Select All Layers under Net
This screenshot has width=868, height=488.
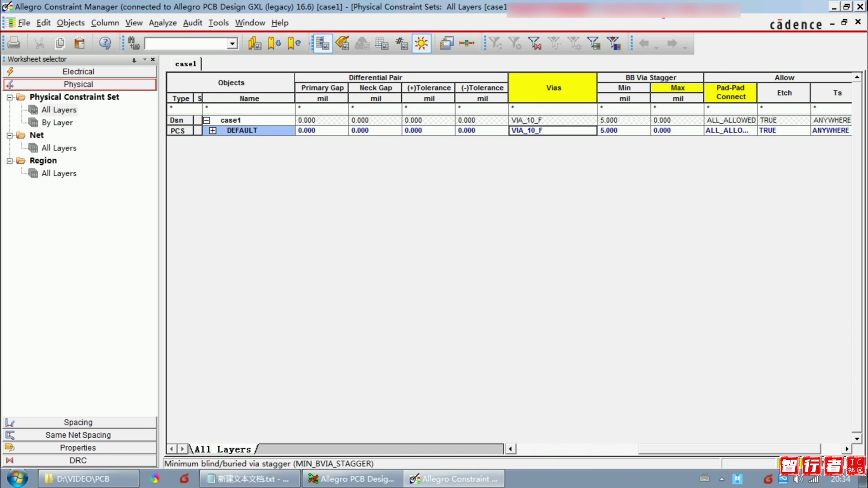click(59, 148)
